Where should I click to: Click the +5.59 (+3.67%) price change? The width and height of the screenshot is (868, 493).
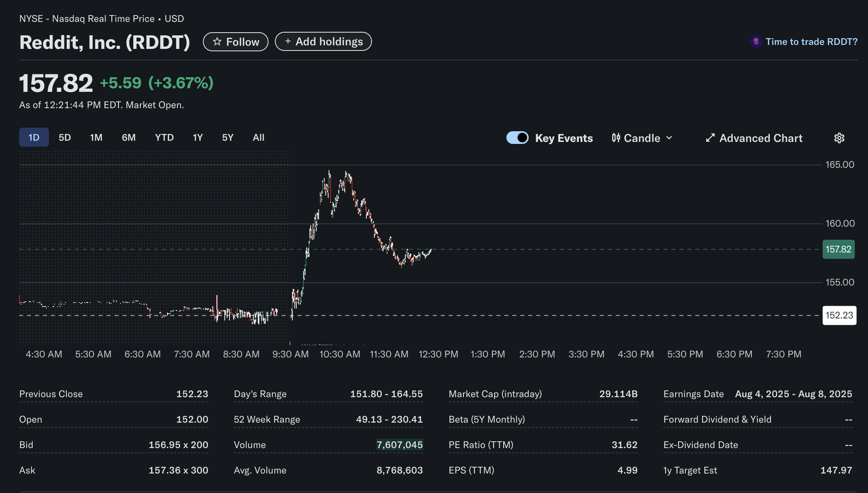[156, 83]
